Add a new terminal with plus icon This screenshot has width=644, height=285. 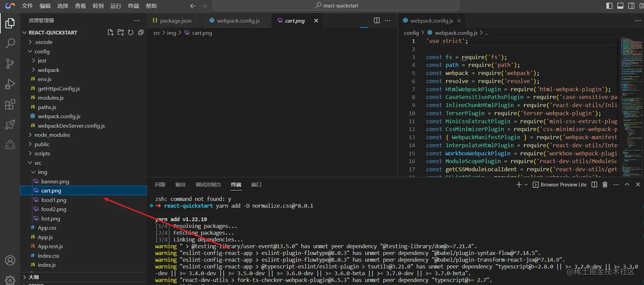[x=519, y=185]
